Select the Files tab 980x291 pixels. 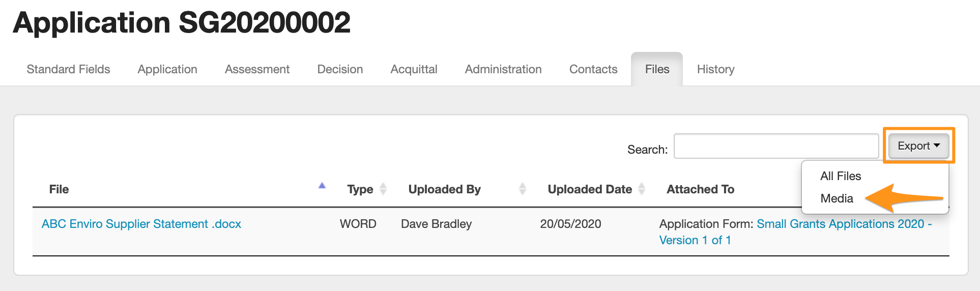coord(657,69)
